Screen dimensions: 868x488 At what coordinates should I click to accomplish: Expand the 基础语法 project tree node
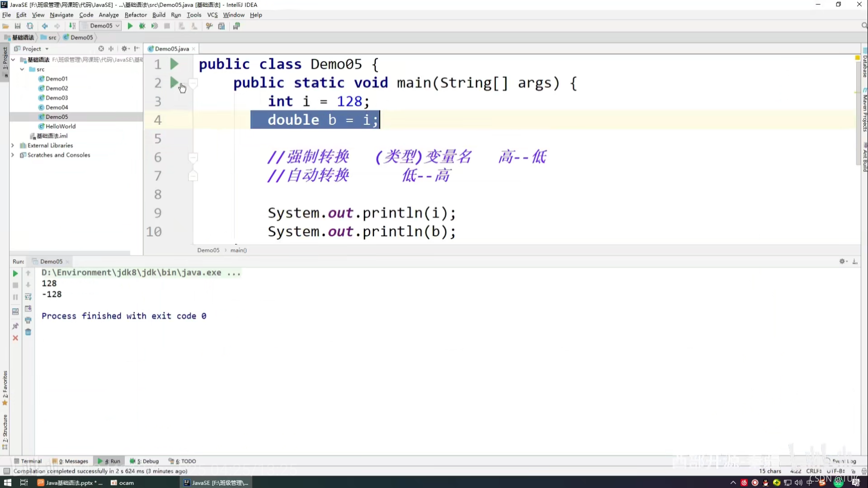13,60
